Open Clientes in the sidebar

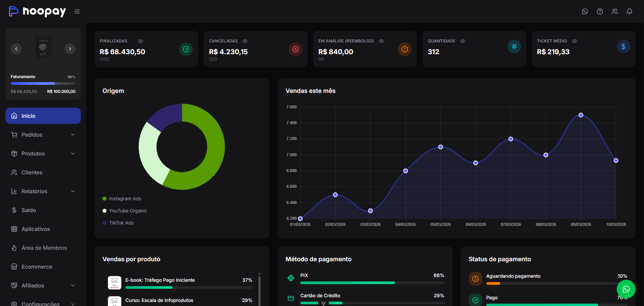tap(43, 172)
